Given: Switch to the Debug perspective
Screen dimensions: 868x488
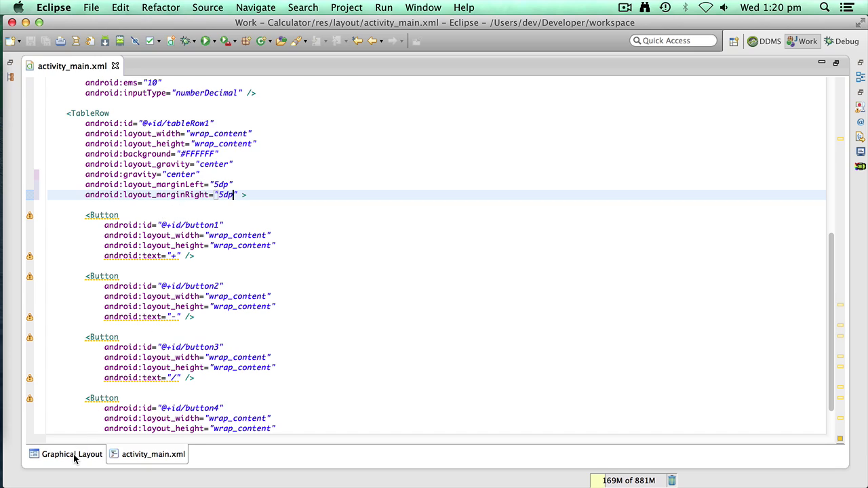Looking at the screenshot, I should tap(842, 41).
